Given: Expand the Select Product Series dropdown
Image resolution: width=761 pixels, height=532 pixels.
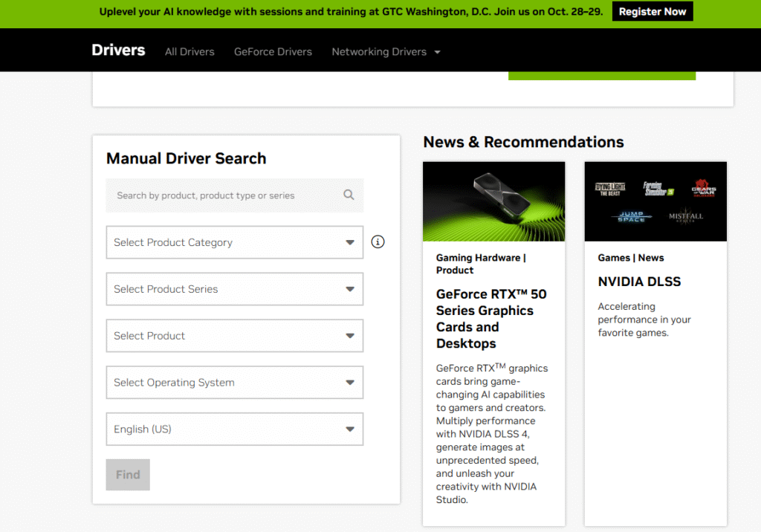Looking at the screenshot, I should tap(234, 289).
